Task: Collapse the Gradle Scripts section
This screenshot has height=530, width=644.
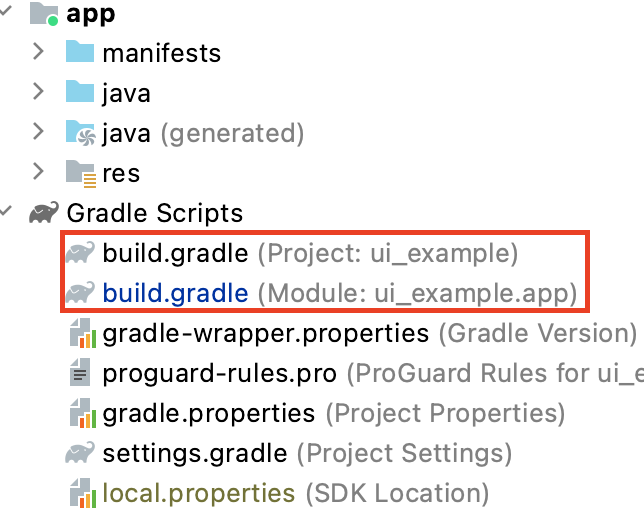Action: pos(8,213)
